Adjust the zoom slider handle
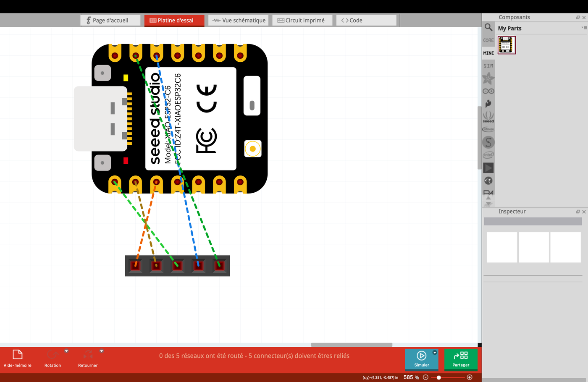The width and height of the screenshot is (588, 382). pyautogui.click(x=438, y=377)
